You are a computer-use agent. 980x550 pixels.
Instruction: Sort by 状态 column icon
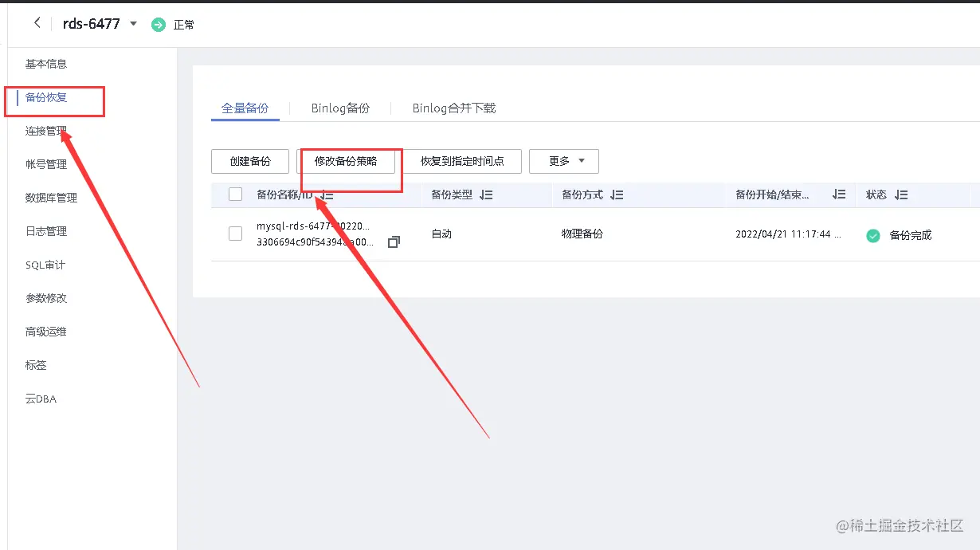pos(901,194)
